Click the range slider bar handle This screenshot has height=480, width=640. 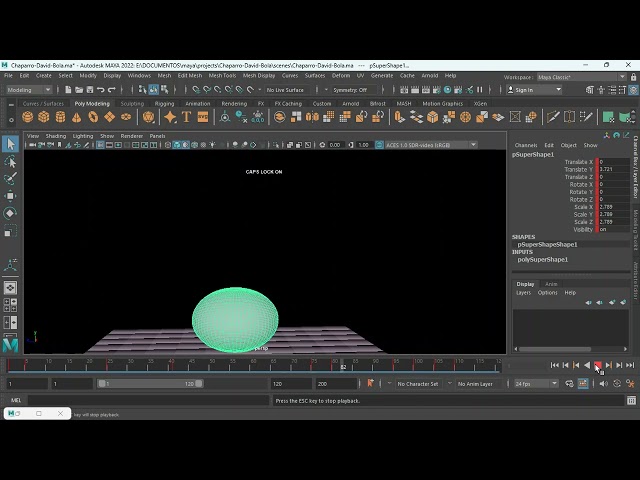tap(150, 384)
